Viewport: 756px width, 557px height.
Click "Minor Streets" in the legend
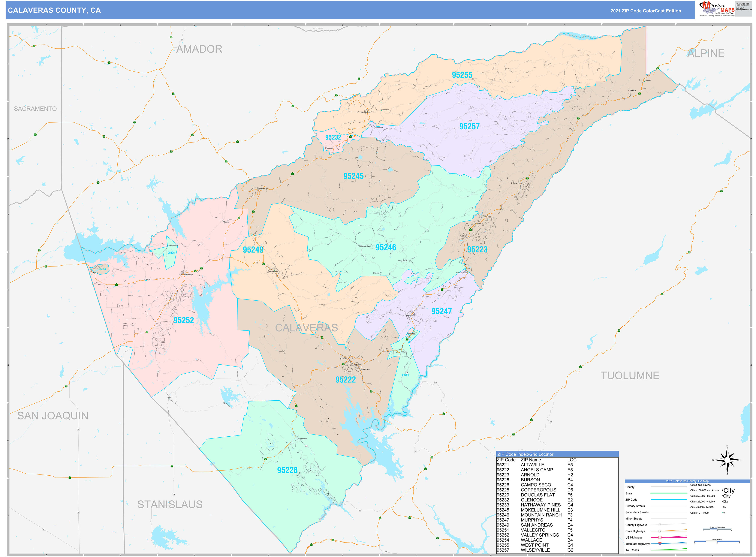634,519
